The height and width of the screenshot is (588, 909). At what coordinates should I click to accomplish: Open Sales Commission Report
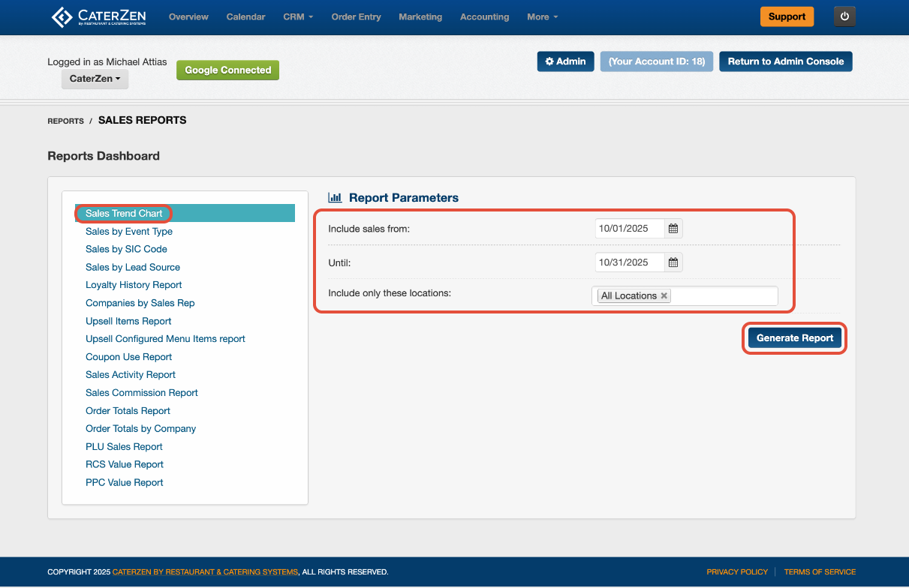pos(142,393)
